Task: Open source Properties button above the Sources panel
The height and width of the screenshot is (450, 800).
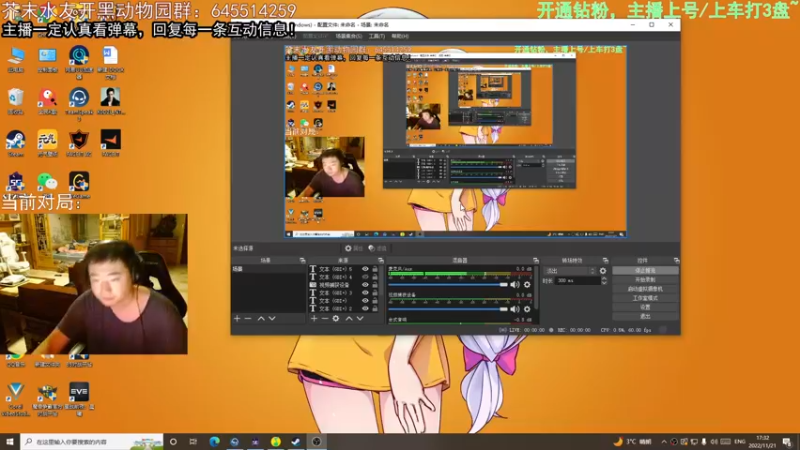Action: point(354,248)
